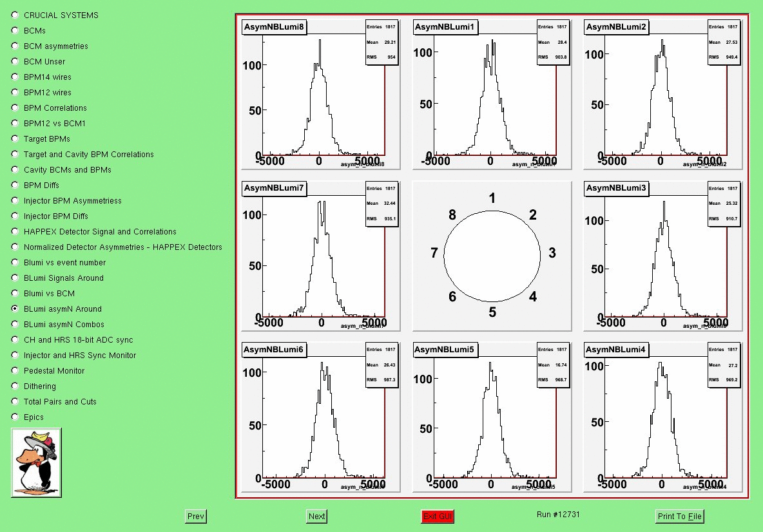Click the AsymNBLumi5 histogram plot
This screenshot has height=532, width=763.
pos(492,417)
